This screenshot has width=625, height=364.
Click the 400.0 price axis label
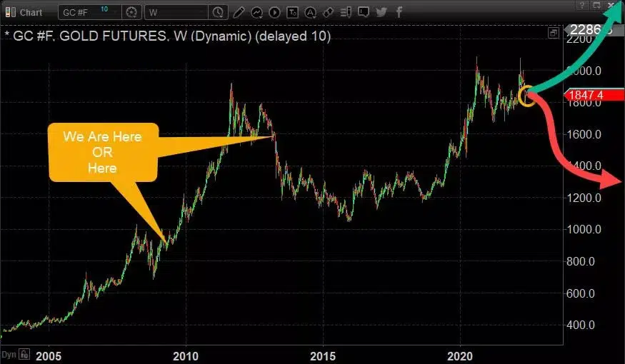tap(580, 325)
